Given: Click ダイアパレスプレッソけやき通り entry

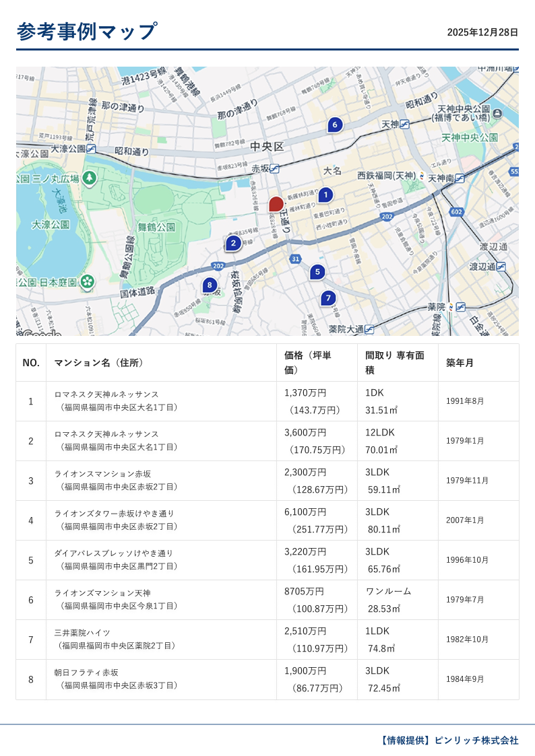Looking at the screenshot, I should pyautogui.click(x=113, y=553).
